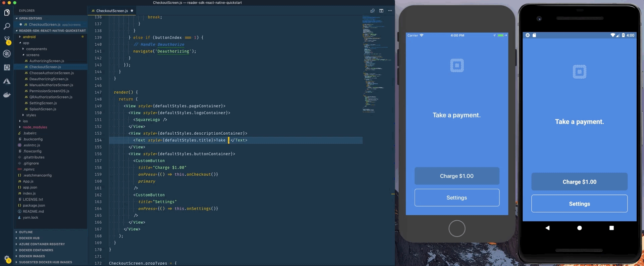Open the Search view in activity bar
This screenshot has width=644, height=266.
(x=7, y=26)
